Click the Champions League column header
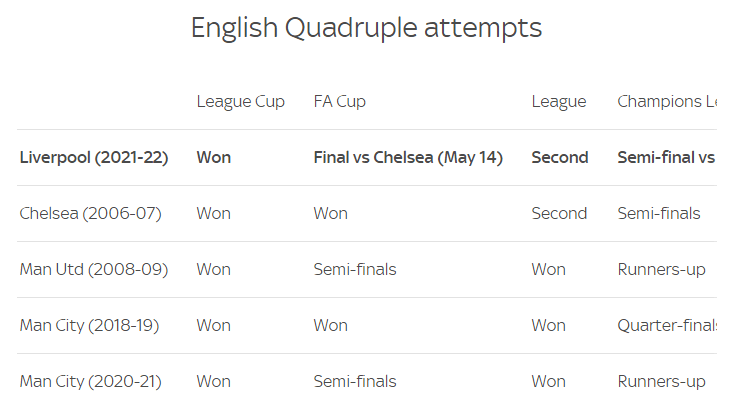Image resolution: width=738 pixels, height=405 pixels. pyautogui.click(x=667, y=101)
